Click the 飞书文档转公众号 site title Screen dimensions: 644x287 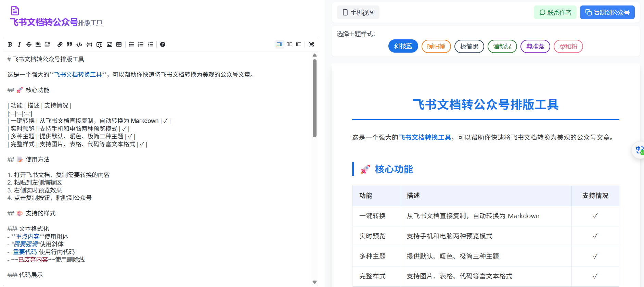coord(44,22)
